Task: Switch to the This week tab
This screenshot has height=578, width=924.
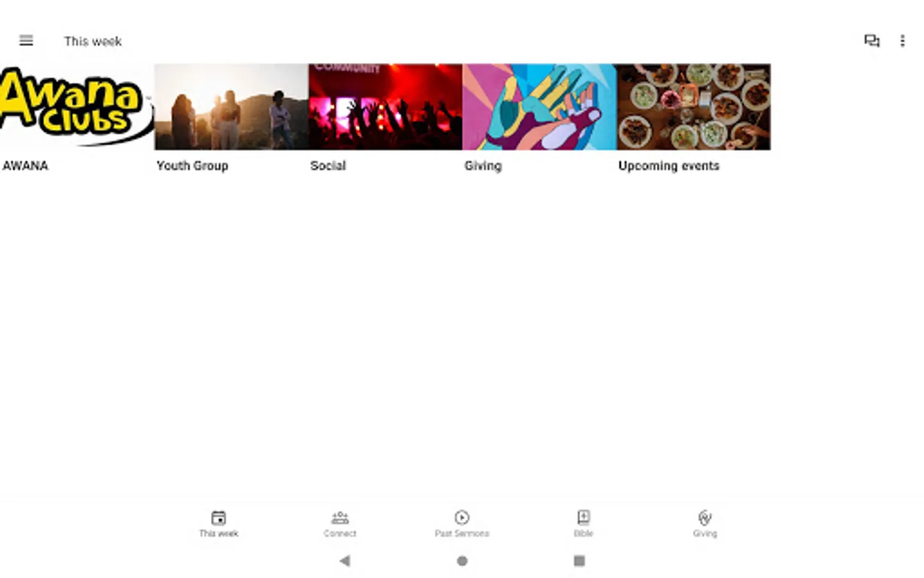Action: click(218, 523)
